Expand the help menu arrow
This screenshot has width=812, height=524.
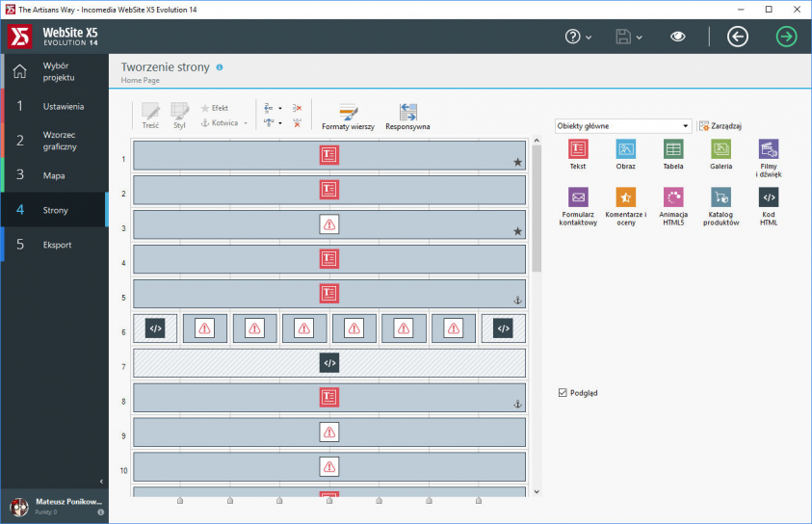pos(589,38)
